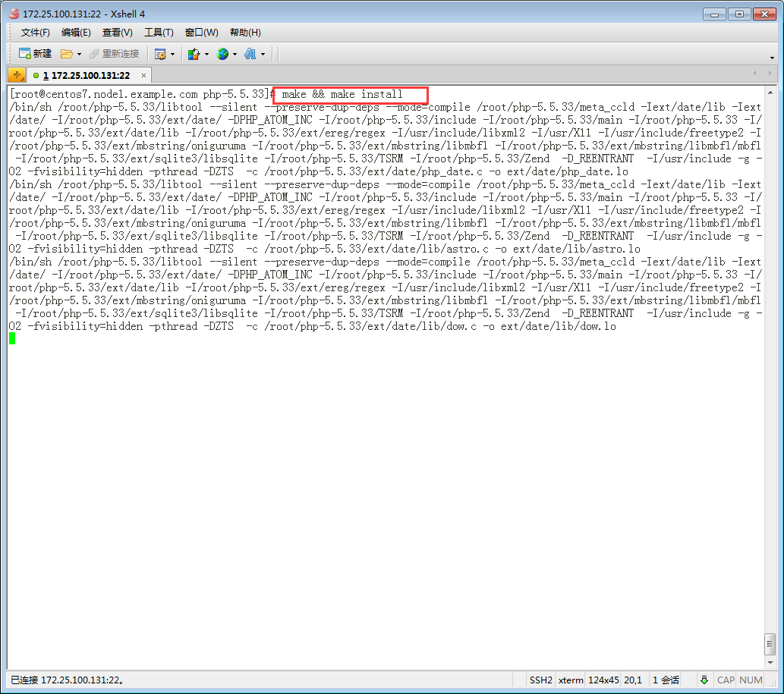Open the 帮助(H) menu
Viewport: 784px width, 694px height.
pos(245,33)
